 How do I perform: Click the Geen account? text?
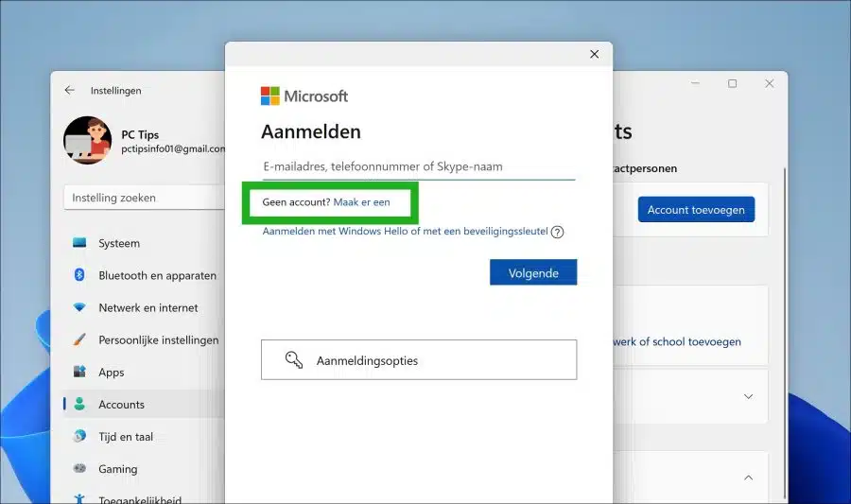click(296, 201)
